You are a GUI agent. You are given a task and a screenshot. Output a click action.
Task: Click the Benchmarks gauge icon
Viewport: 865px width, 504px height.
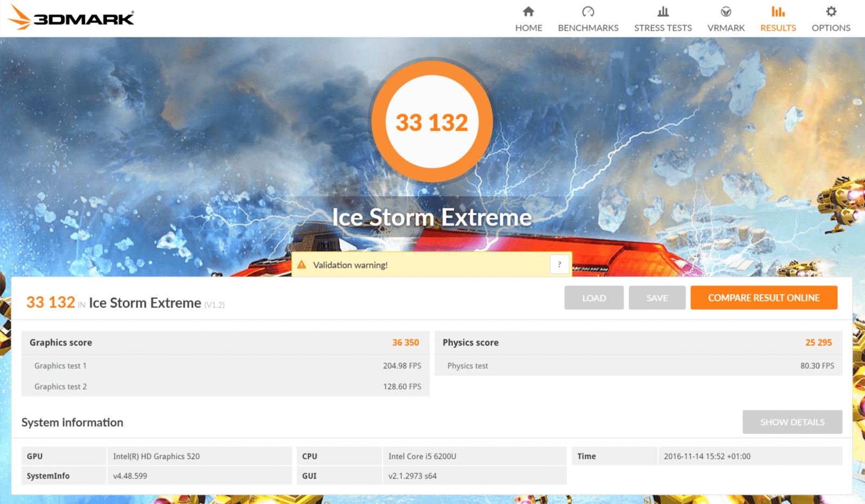tap(588, 11)
